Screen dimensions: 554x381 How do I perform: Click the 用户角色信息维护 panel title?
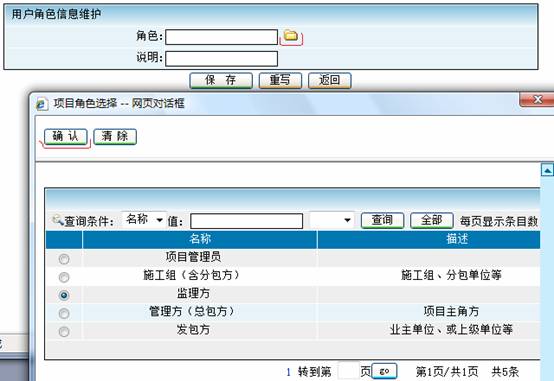click(56, 14)
